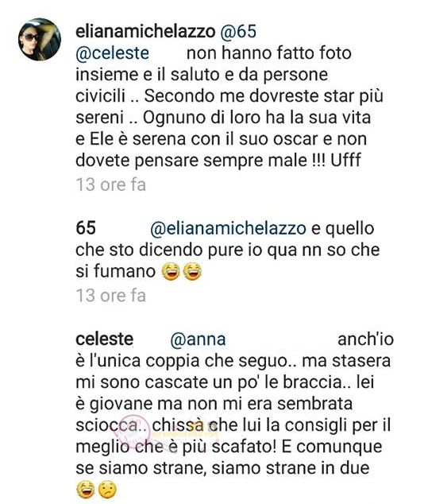Select the text 'siamo strane in due'
The width and height of the screenshot is (428, 504).
(291, 468)
